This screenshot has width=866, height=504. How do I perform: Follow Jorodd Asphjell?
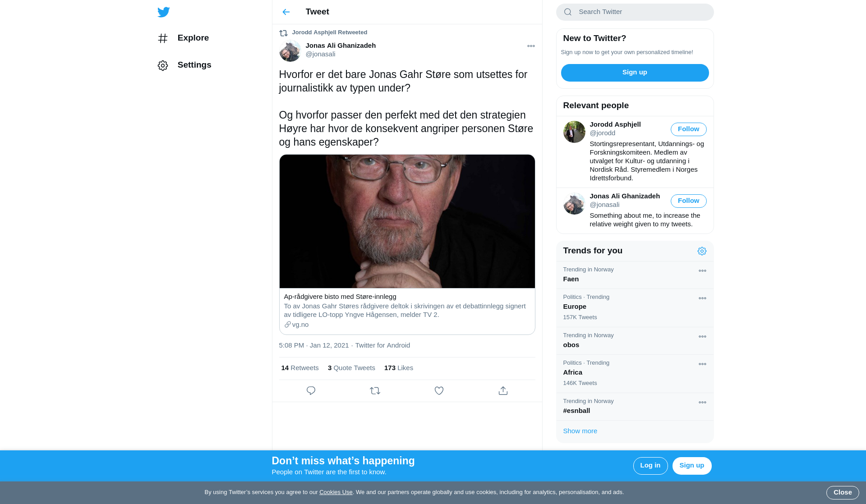tap(688, 129)
